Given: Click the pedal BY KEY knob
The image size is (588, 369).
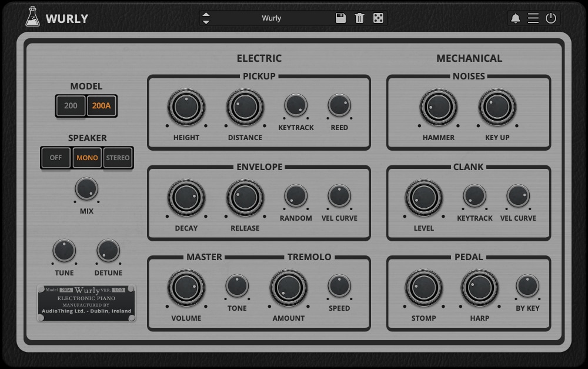Looking at the screenshot, I should point(527,285).
